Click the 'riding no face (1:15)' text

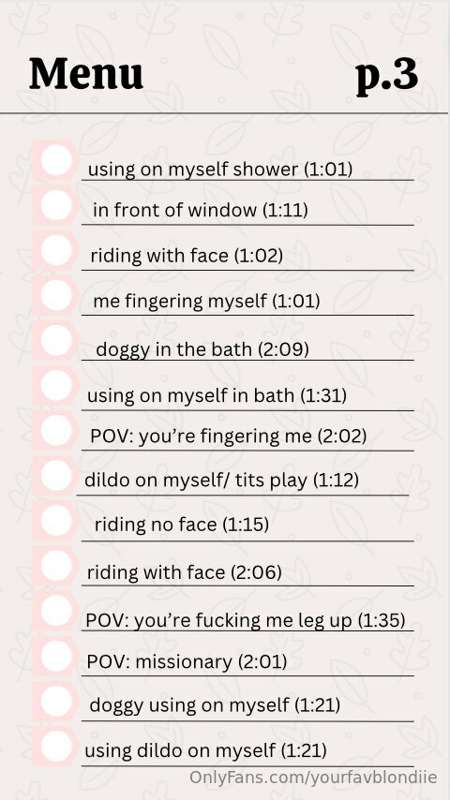point(182,524)
